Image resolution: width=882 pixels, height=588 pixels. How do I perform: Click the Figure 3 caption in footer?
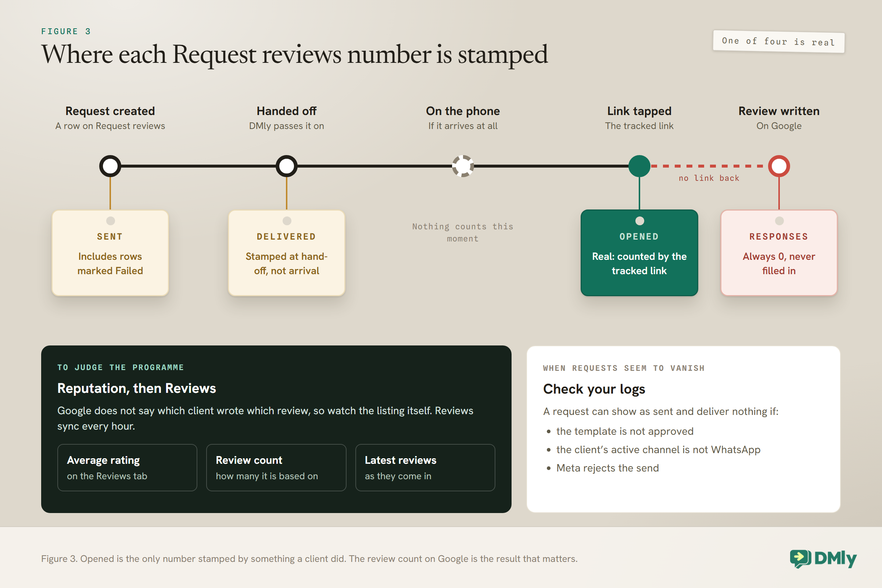pyautogui.click(x=309, y=559)
